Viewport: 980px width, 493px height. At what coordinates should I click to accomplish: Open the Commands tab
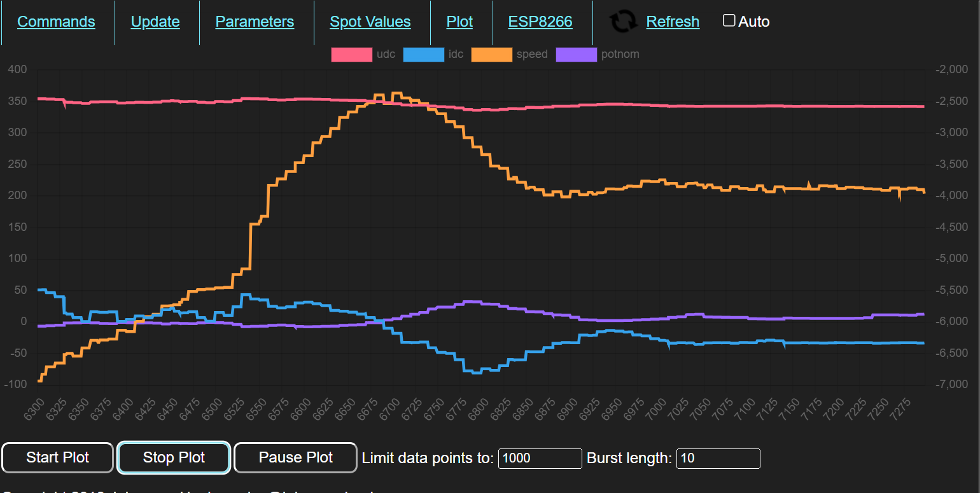(x=56, y=22)
